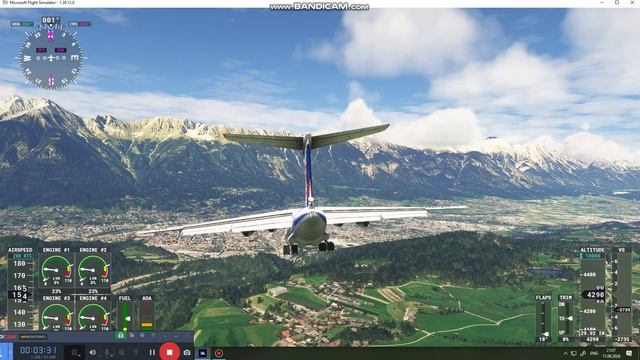Click the ENGINE #4 gauge
The height and width of the screenshot is (360, 640).
point(93,316)
